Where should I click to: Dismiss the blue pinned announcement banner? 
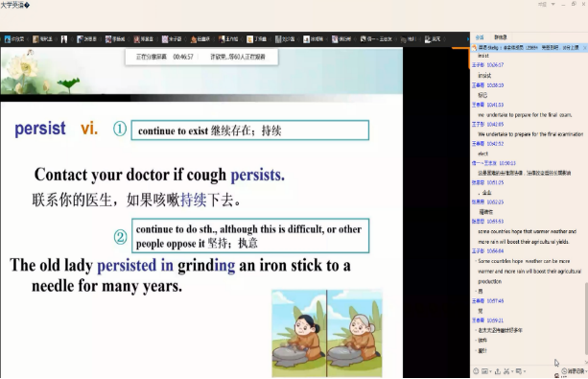584,48
